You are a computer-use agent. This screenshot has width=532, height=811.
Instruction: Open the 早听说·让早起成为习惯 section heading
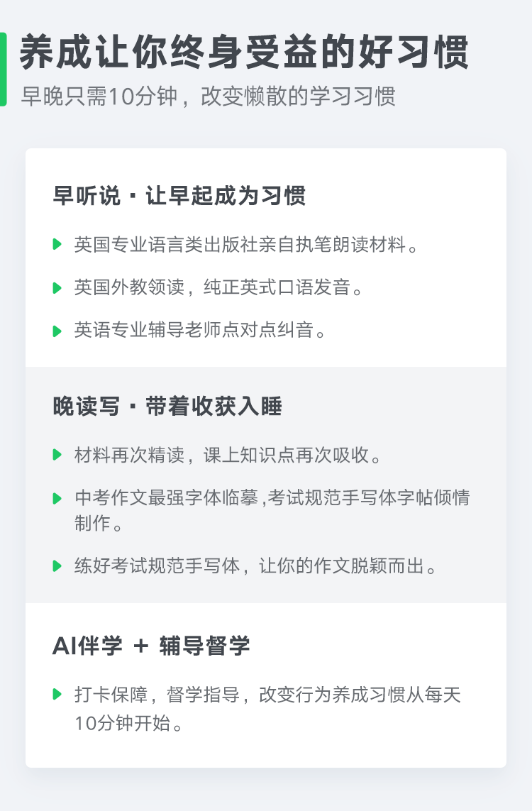pyautogui.click(x=179, y=196)
